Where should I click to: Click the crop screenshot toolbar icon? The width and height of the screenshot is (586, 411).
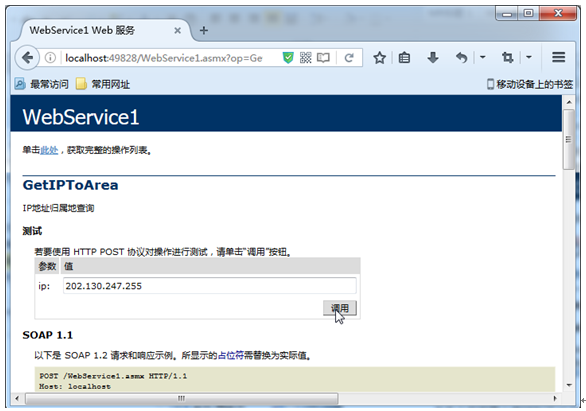[507, 58]
